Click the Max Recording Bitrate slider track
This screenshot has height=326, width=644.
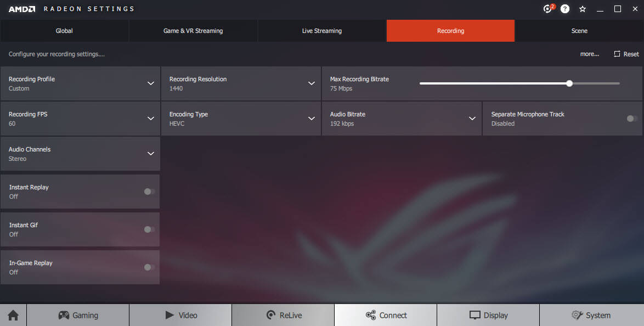[519, 83]
